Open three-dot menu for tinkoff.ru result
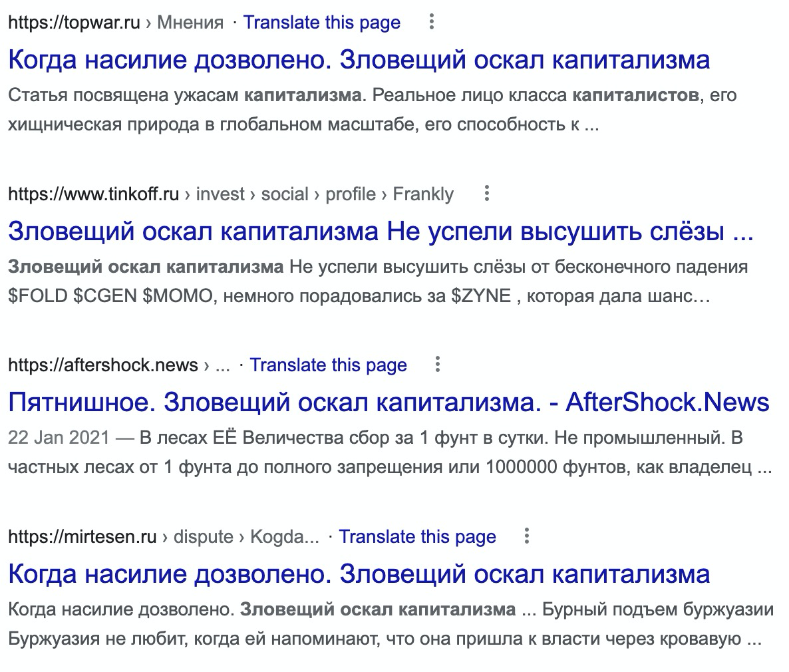Screen dimensions: 789x672 click(x=486, y=194)
